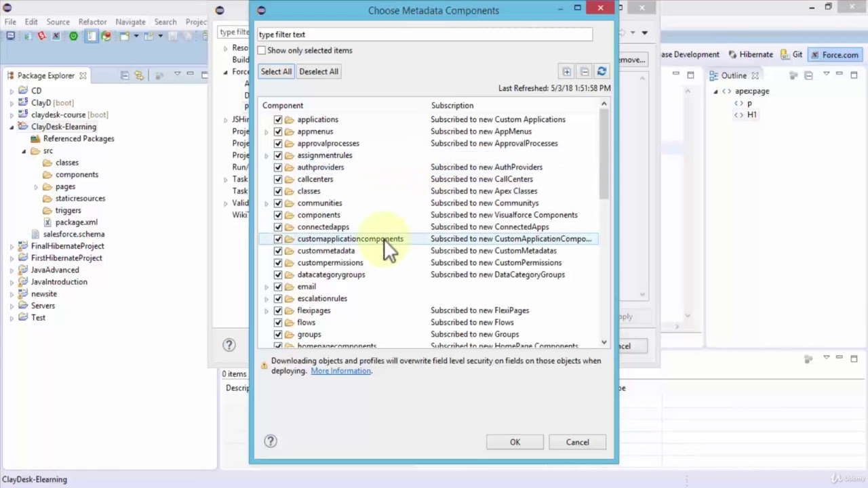Click Deselect All button
The width and height of the screenshot is (868, 488).
[319, 71]
